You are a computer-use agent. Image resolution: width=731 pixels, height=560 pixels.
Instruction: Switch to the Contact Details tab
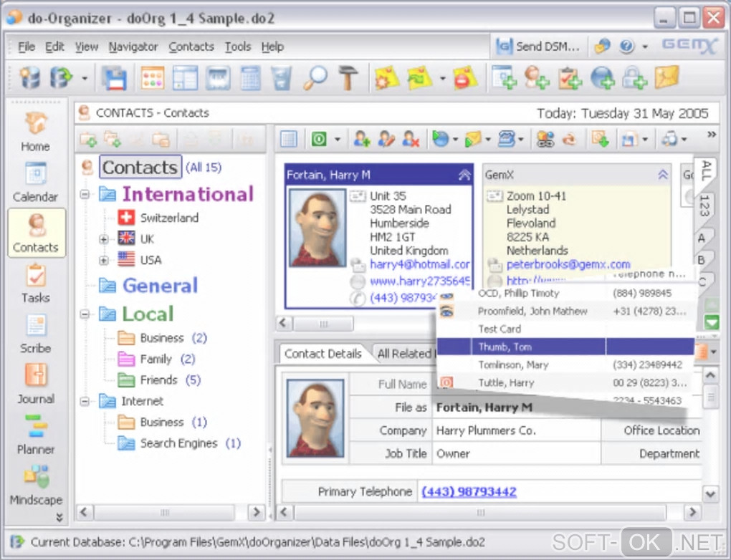coord(323,354)
